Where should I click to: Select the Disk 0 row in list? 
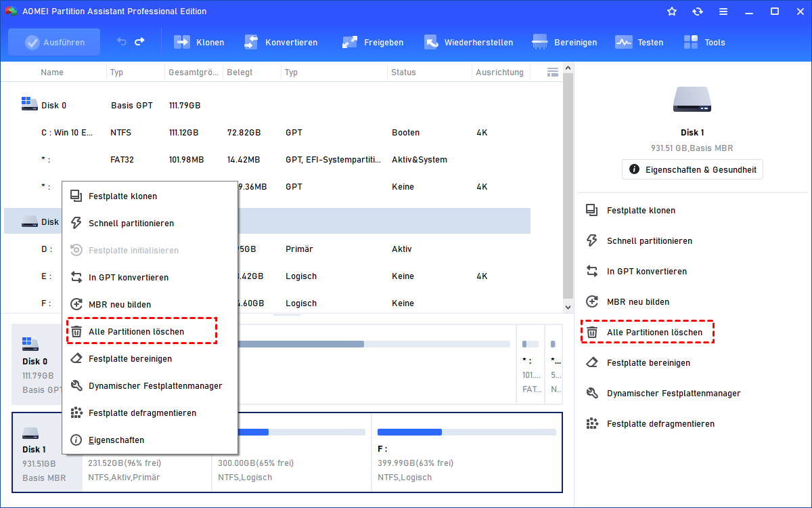[x=267, y=106]
